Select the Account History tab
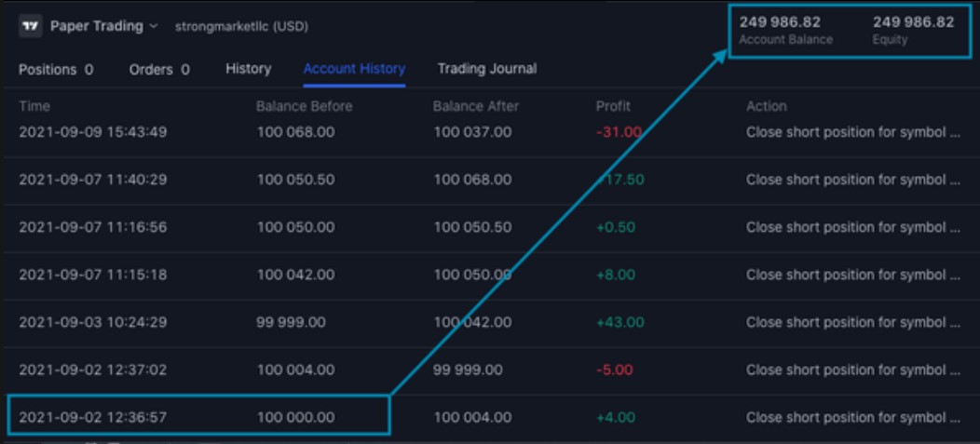The image size is (980, 444). tap(354, 69)
